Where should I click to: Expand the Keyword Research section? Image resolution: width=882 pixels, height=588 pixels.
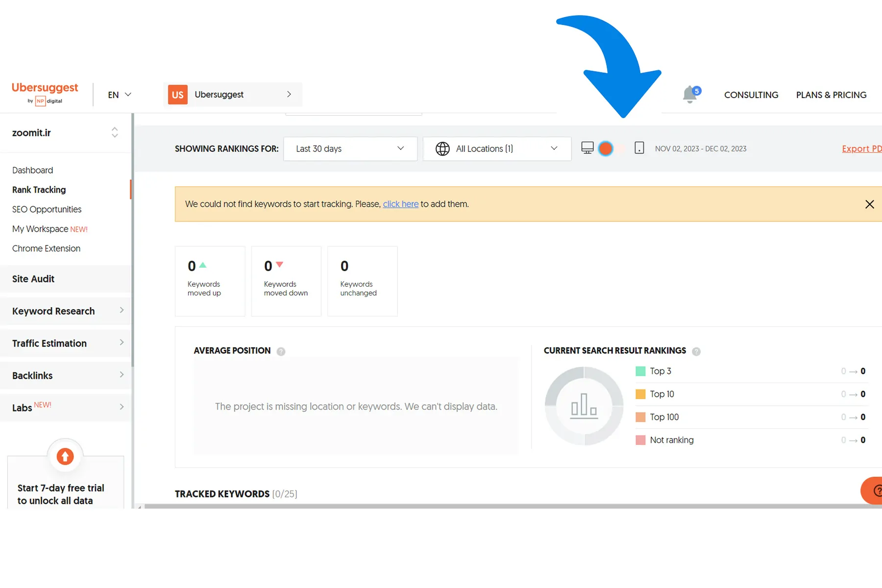[x=66, y=311]
